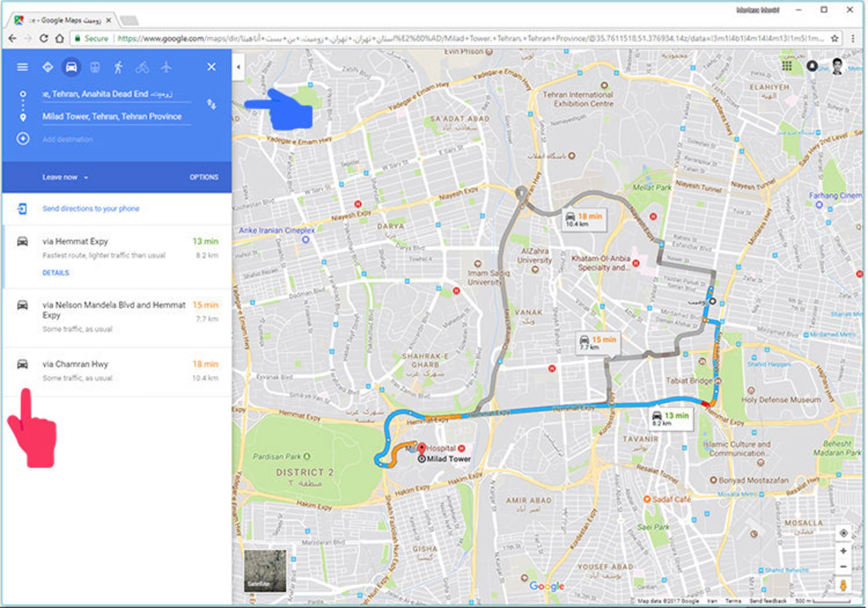
Task: Select the Google Maps browser tab
Action: coord(63,20)
